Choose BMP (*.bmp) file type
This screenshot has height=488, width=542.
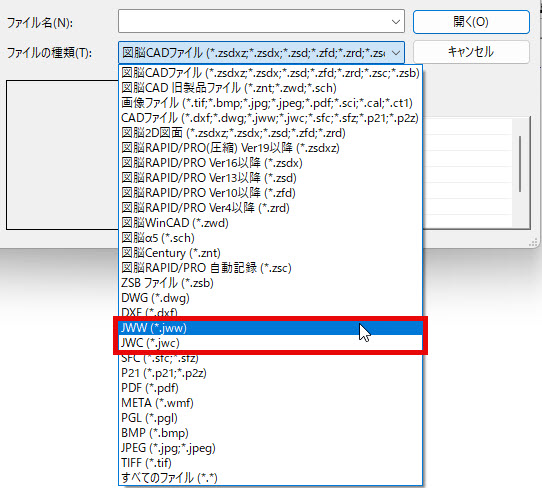[270, 433]
